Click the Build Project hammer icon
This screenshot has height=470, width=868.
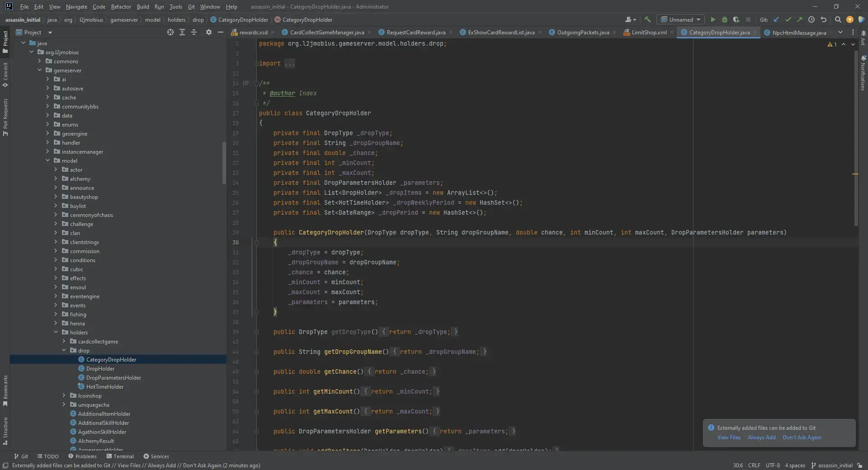[x=647, y=19]
